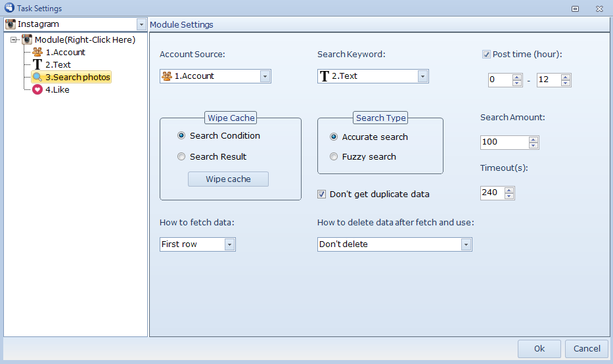The height and width of the screenshot is (364, 613).
Task: Click the Ok button
Action: [x=539, y=349]
